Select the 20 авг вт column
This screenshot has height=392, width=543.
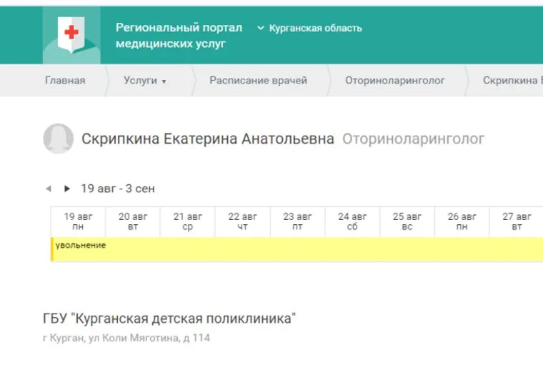pos(133,221)
